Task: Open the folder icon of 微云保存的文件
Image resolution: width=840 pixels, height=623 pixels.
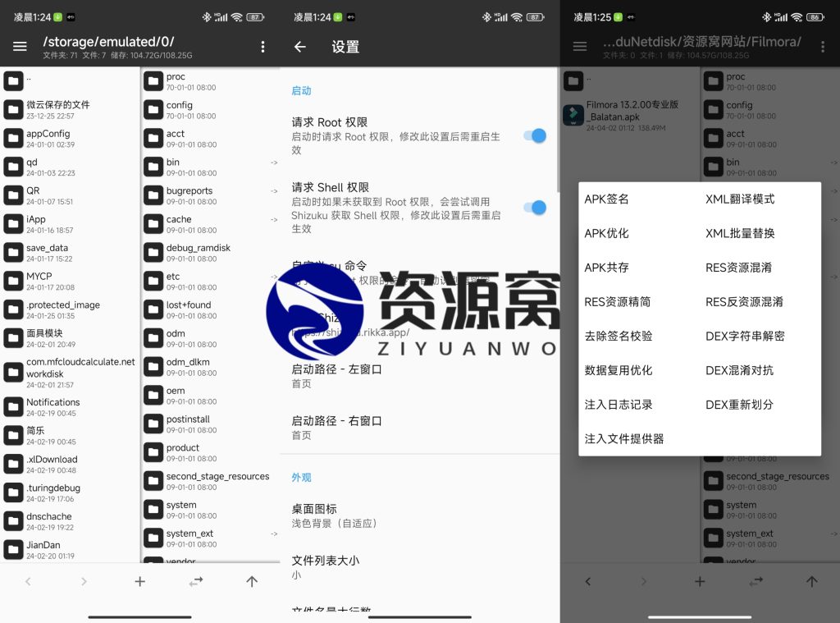Action: pos(13,109)
